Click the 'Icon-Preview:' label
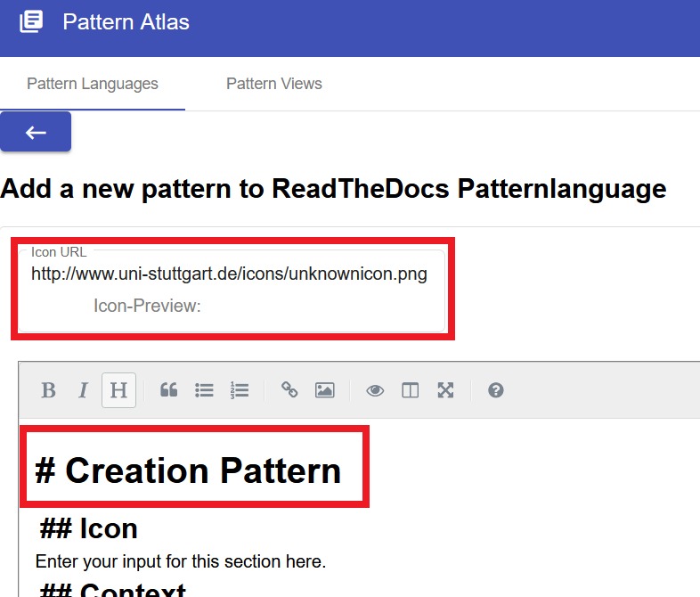700x597 pixels. click(x=147, y=306)
